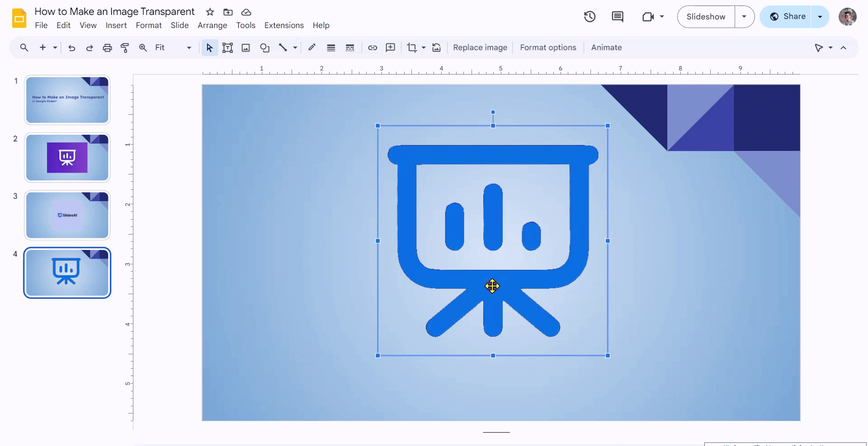
Task: Add a comment with the insert comment icon
Action: [x=391, y=47]
